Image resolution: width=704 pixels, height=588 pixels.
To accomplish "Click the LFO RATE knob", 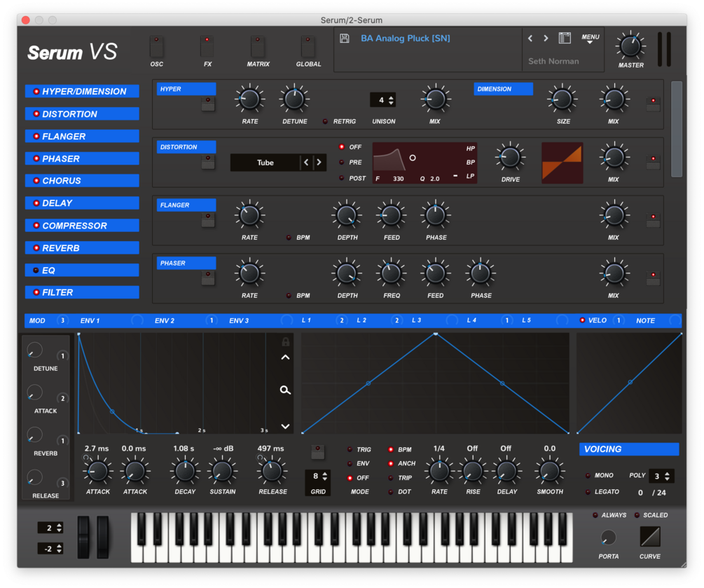I will click(439, 471).
